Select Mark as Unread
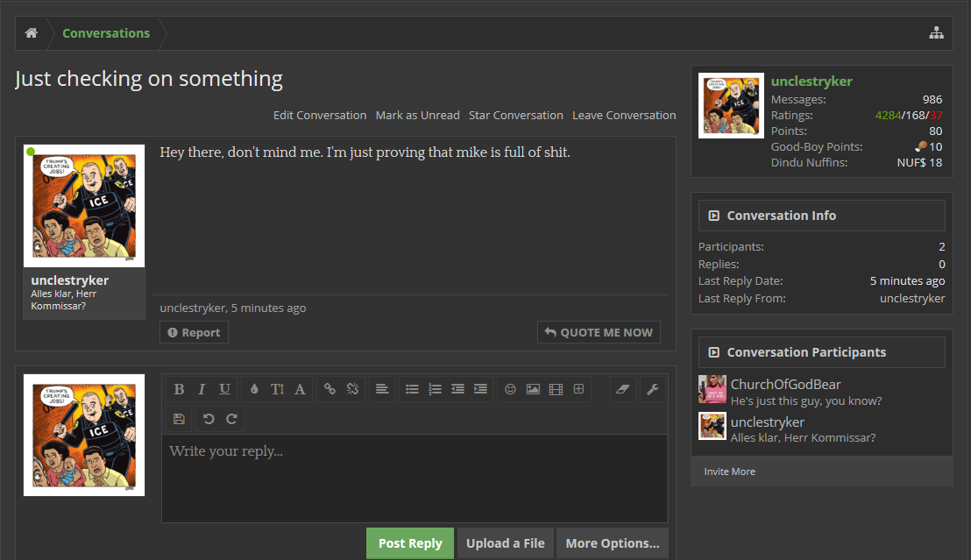The image size is (971, 560). click(x=417, y=115)
